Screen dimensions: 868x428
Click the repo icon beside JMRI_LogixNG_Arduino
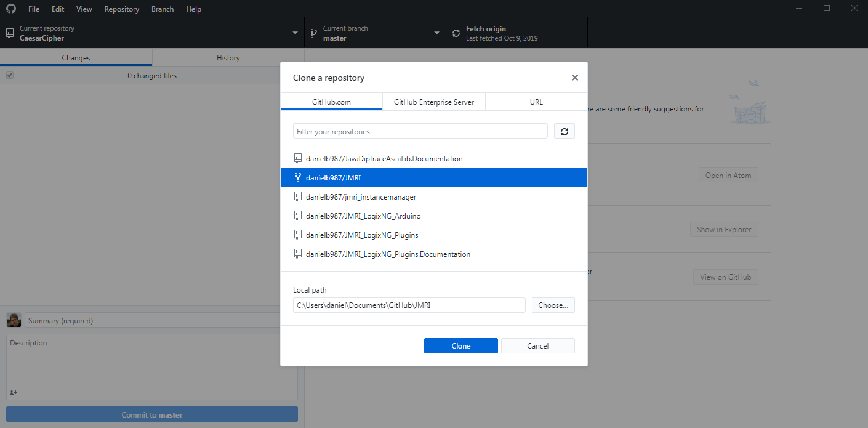pyautogui.click(x=298, y=216)
